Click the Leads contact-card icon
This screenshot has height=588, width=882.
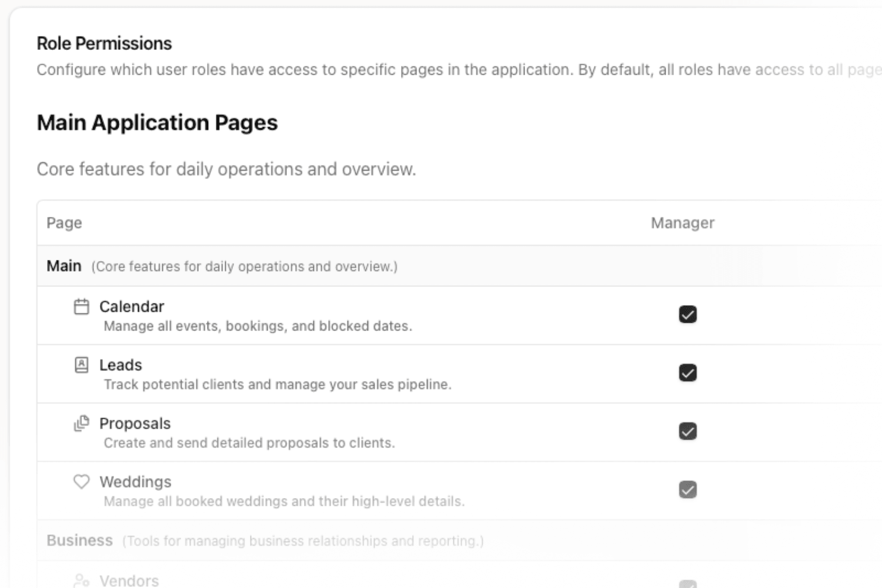coord(82,365)
